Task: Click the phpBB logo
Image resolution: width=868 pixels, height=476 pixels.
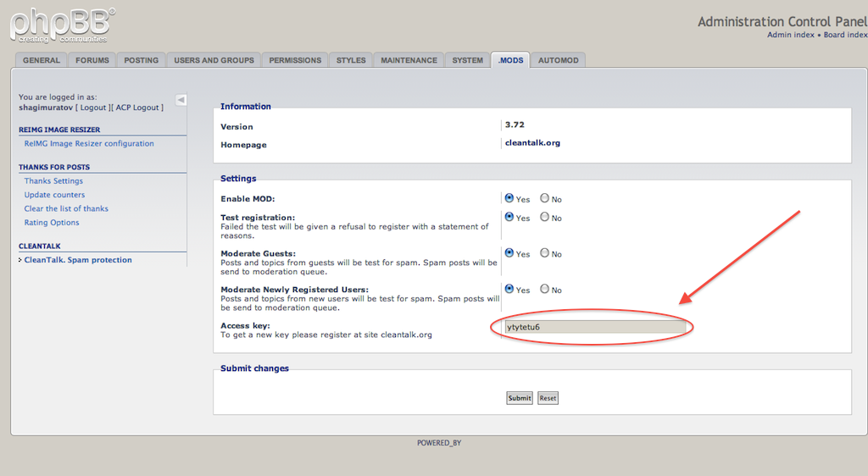Action: [x=62, y=24]
